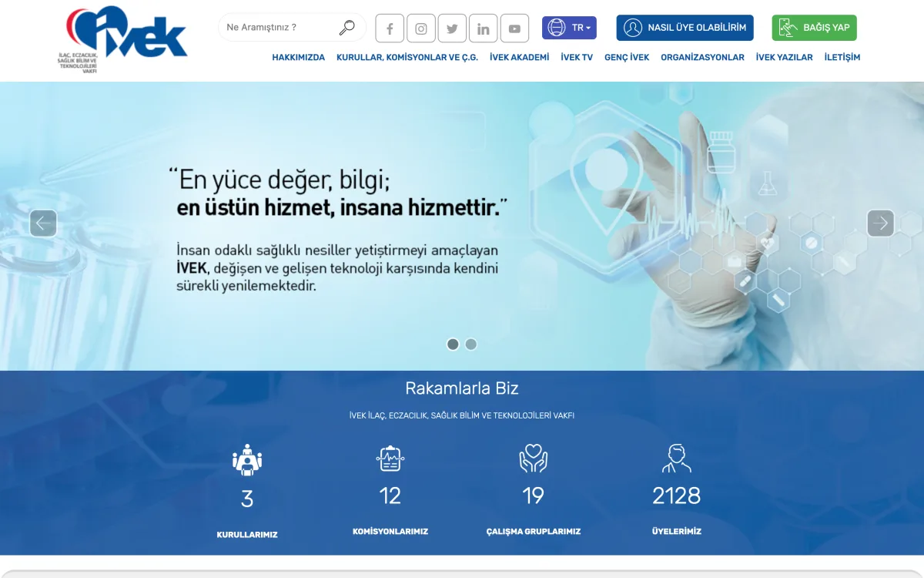Select the second carousel dot
The image size is (924, 578).
[x=470, y=344]
